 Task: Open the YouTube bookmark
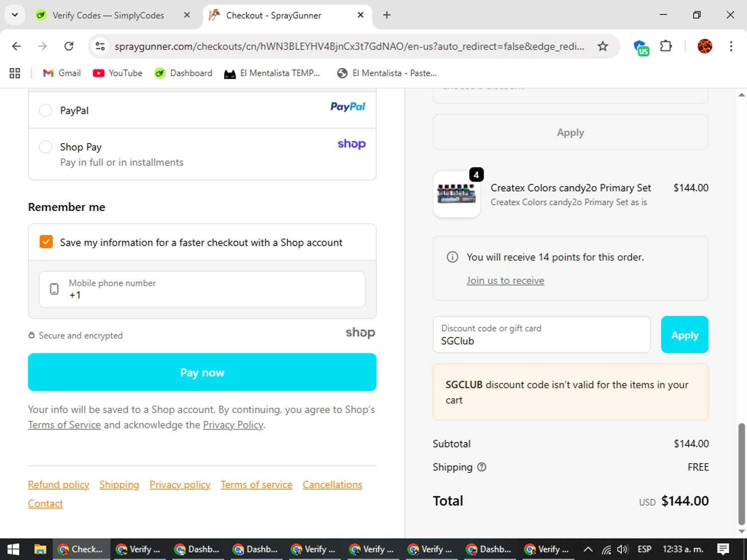point(118,73)
